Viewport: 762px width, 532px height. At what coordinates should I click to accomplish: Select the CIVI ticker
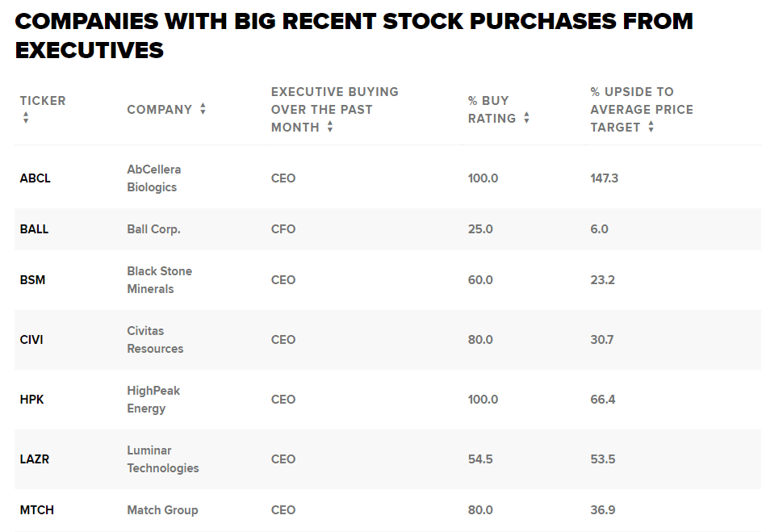pyautogui.click(x=31, y=340)
